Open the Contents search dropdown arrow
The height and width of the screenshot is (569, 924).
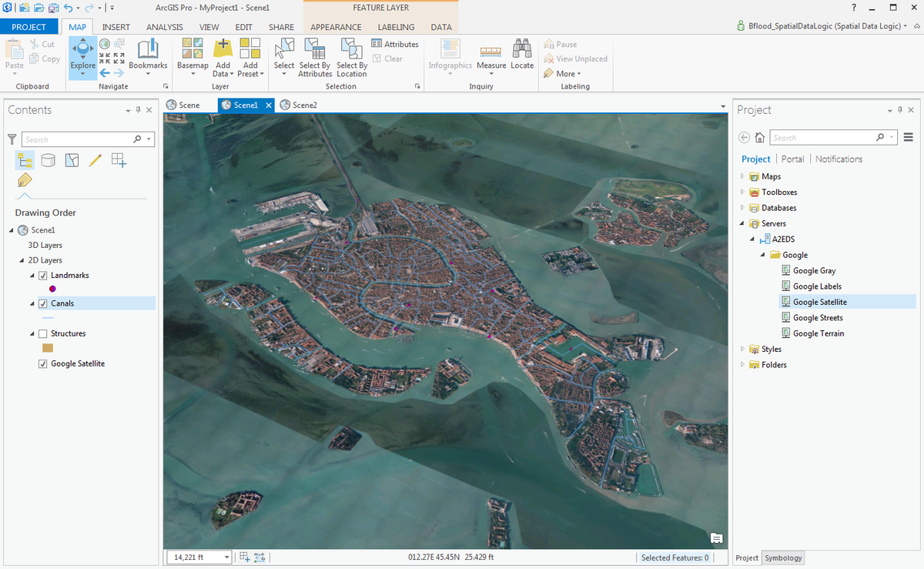click(149, 139)
